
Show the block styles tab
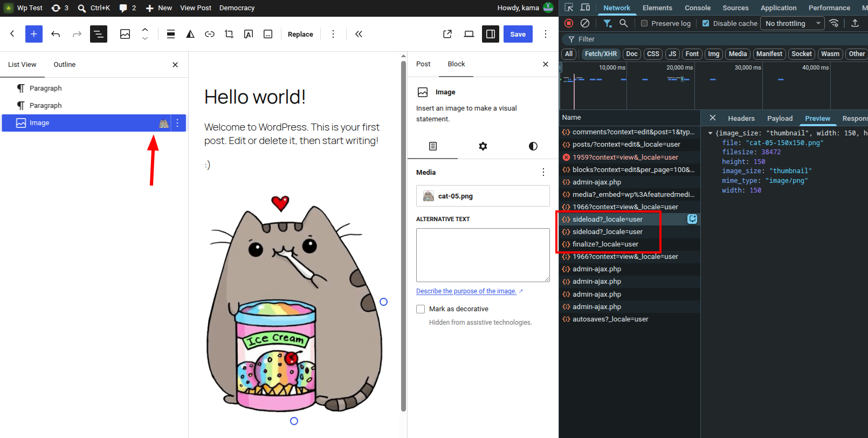(533, 146)
